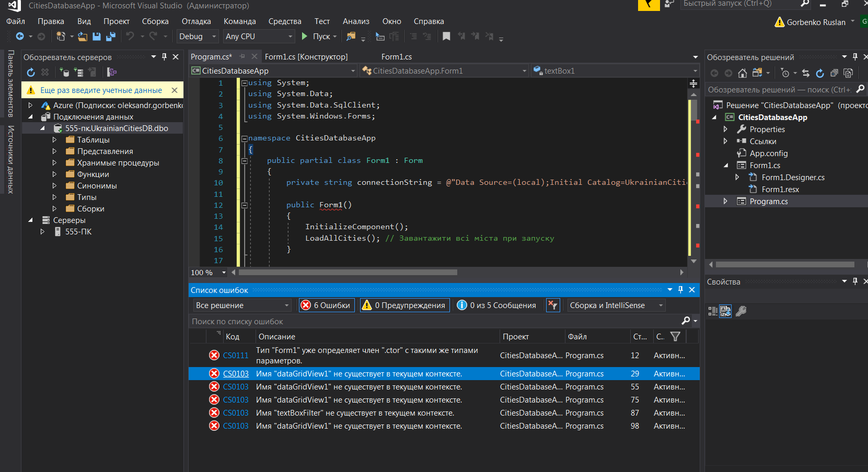The height and width of the screenshot is (472, 868).
Task: Open the CS0103 error code link on line 29
Action: [x=236, y=374]
